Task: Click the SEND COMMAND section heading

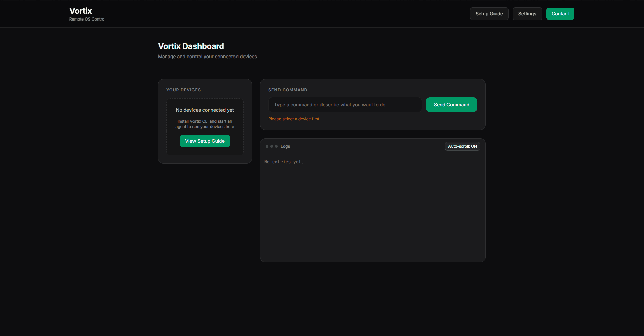Action: [288, 90]
